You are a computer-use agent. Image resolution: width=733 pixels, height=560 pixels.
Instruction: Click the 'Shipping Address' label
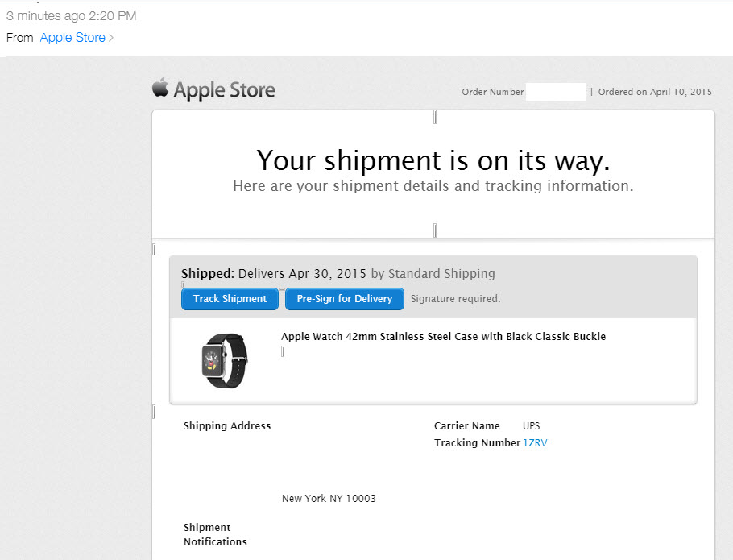tap(227, 426)
